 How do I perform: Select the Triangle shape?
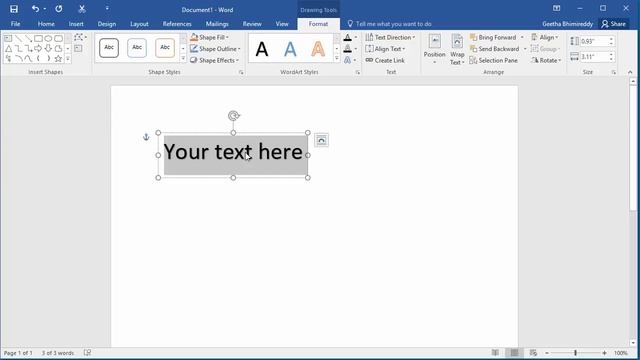pyautogui.click(x=8, y=49)
